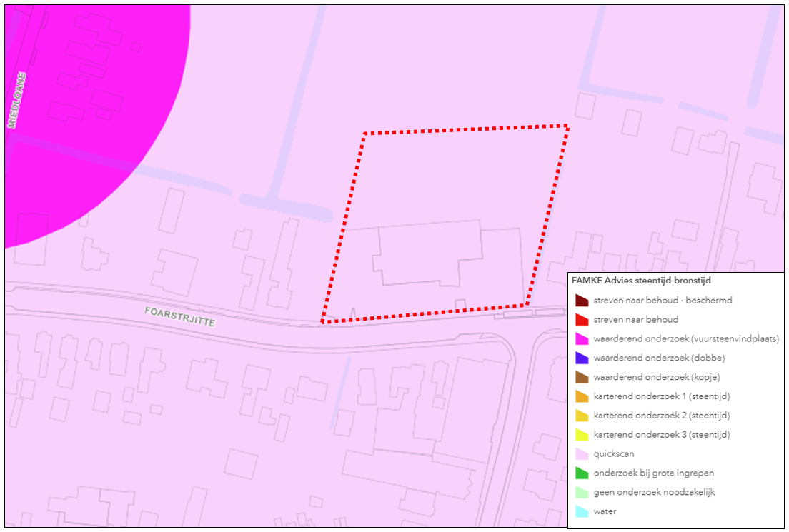
Task: Click the SNEDLOANE street label on the map
Action: 16,101
